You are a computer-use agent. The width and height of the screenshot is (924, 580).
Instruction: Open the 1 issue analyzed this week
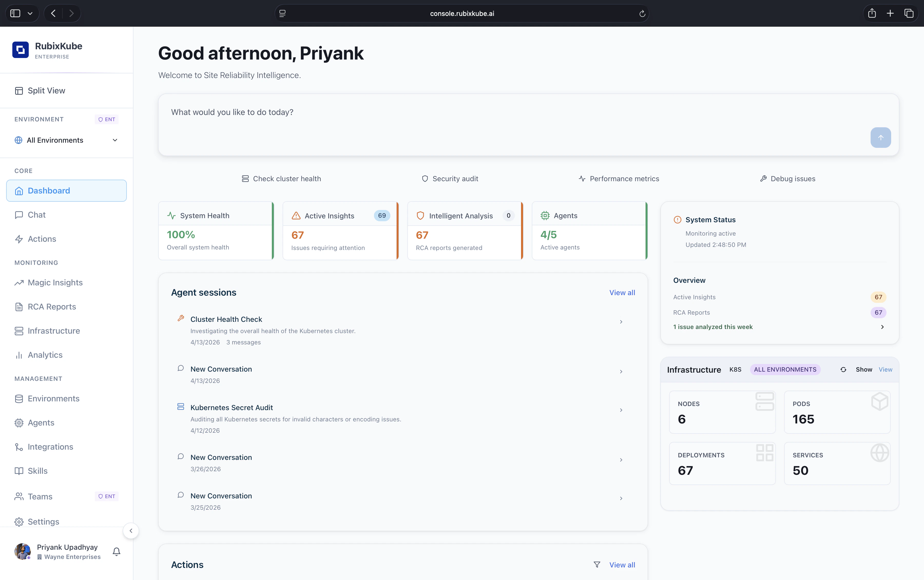[x=779, y=327]
